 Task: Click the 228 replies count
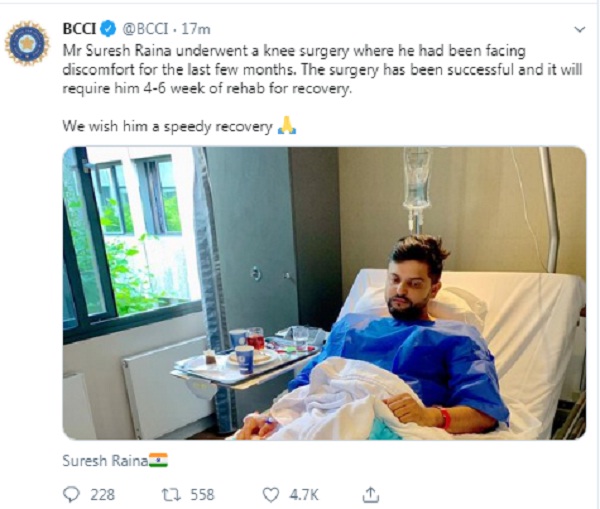point(102,494)
